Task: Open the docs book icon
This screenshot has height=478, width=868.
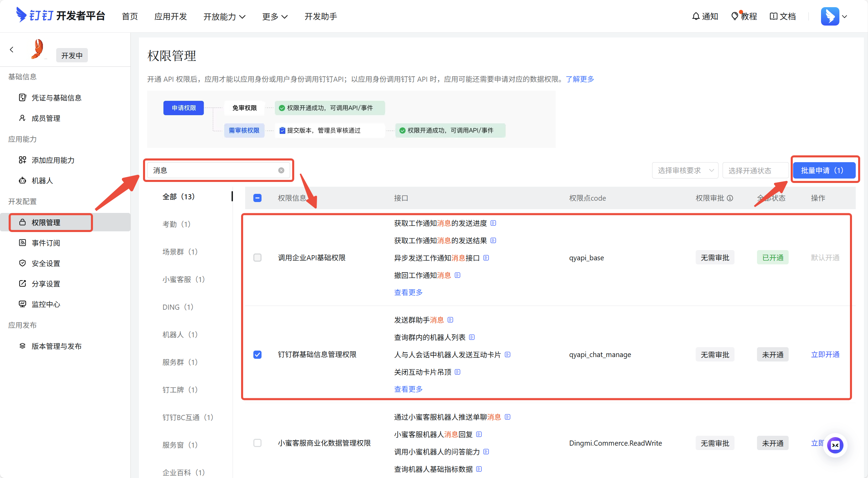Action: 773,16
